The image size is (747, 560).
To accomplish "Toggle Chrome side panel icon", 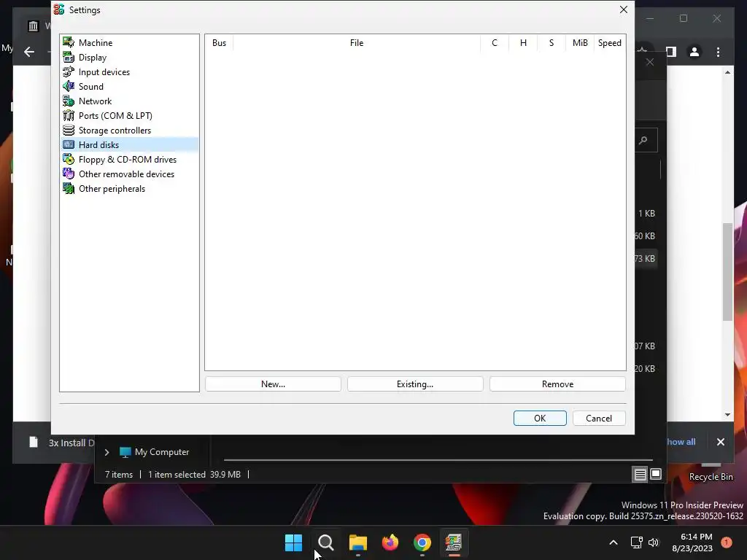I will [671, 52].
